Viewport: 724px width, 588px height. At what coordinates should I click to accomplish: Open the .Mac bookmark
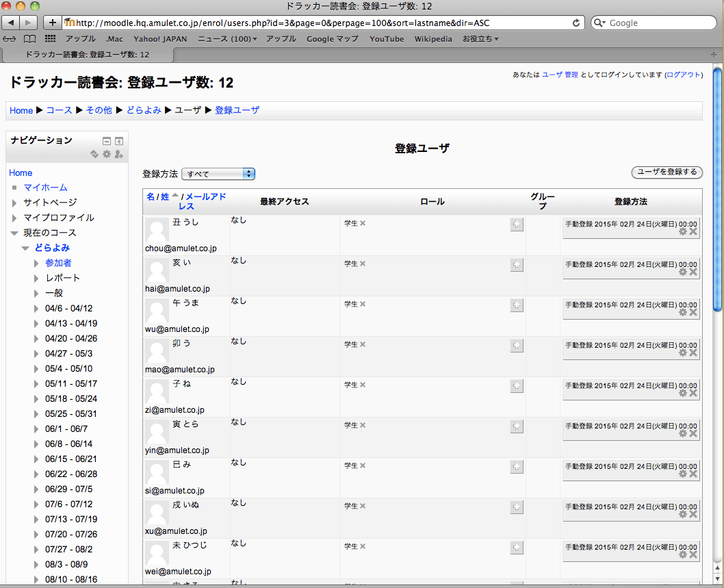[114, 39]
